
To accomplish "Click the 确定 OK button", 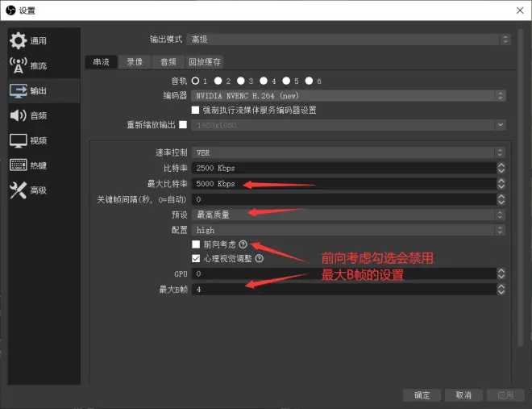I will (422, 395).
